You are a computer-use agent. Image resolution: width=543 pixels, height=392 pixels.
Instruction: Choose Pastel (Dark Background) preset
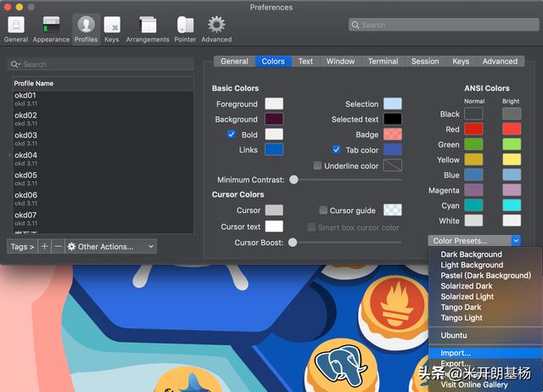(x=484, y=275)
